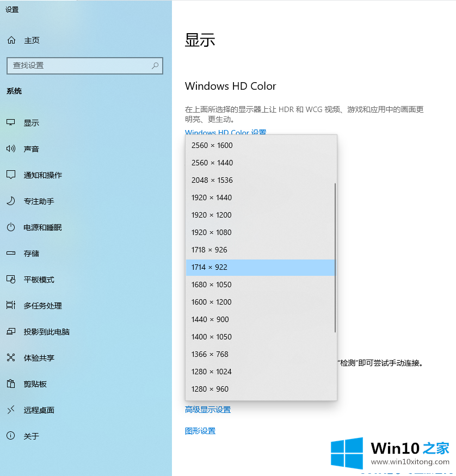
Task: Choose 2048 × 1536 resolution
Action: tap(261, 180)
